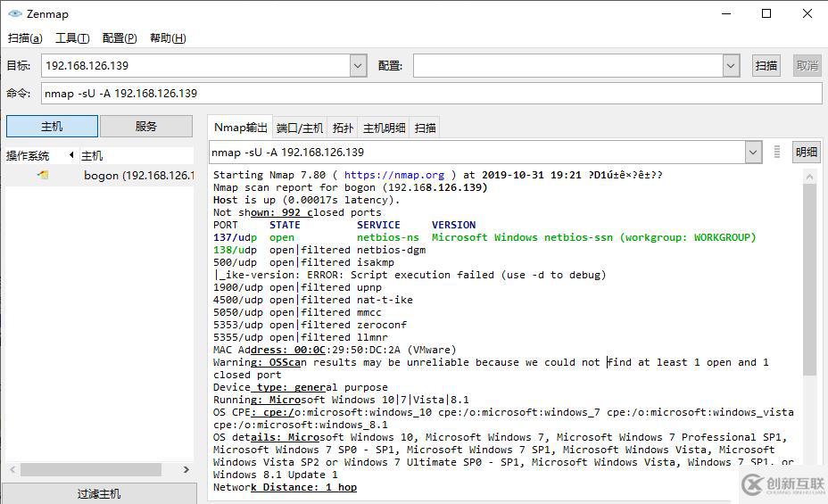Open the 工具(T) menu
This screenshot has height=504, width=828.
pyautogui.click(x=72, y=38)
